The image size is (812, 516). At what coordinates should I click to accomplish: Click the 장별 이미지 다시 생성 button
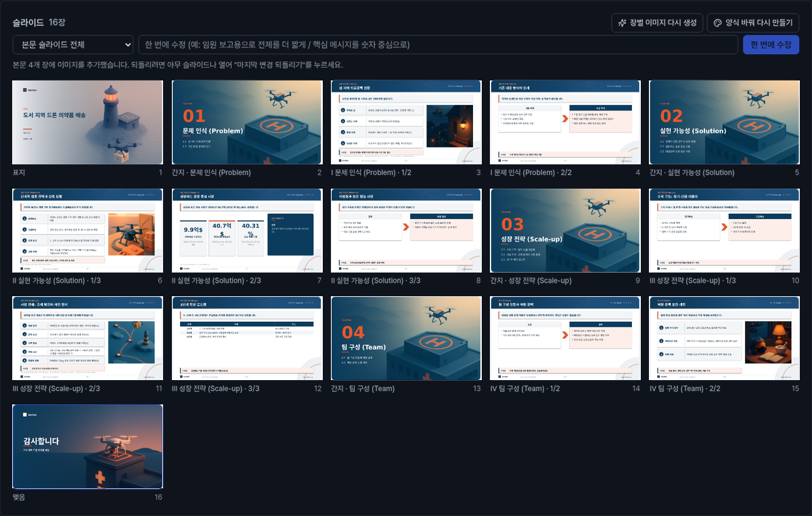click(x=657, y=22)
